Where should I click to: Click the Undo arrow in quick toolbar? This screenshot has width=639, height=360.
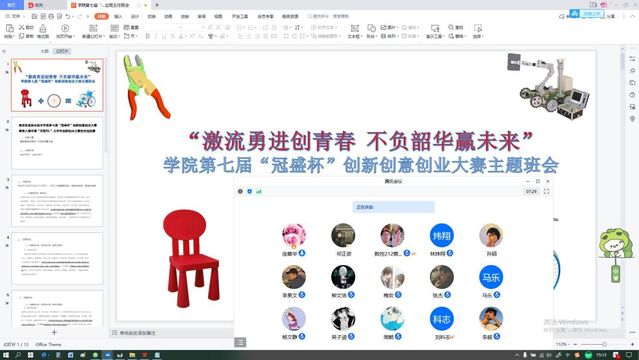68,16
